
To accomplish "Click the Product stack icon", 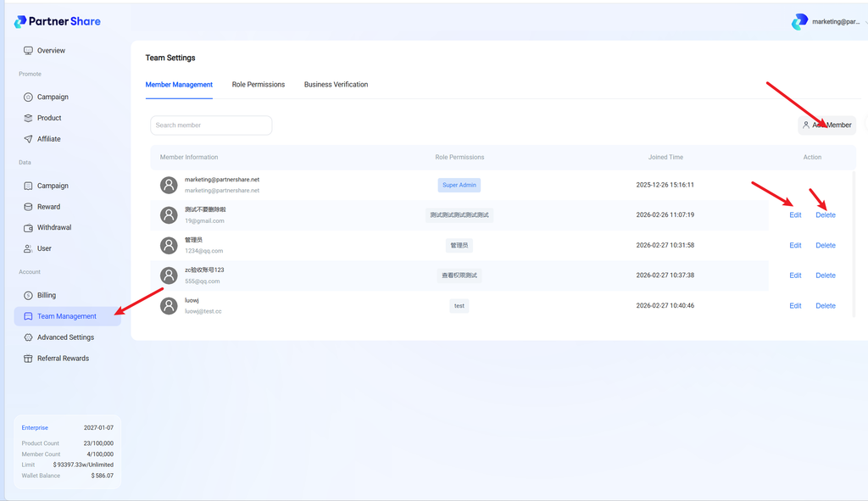I will 28,118.
